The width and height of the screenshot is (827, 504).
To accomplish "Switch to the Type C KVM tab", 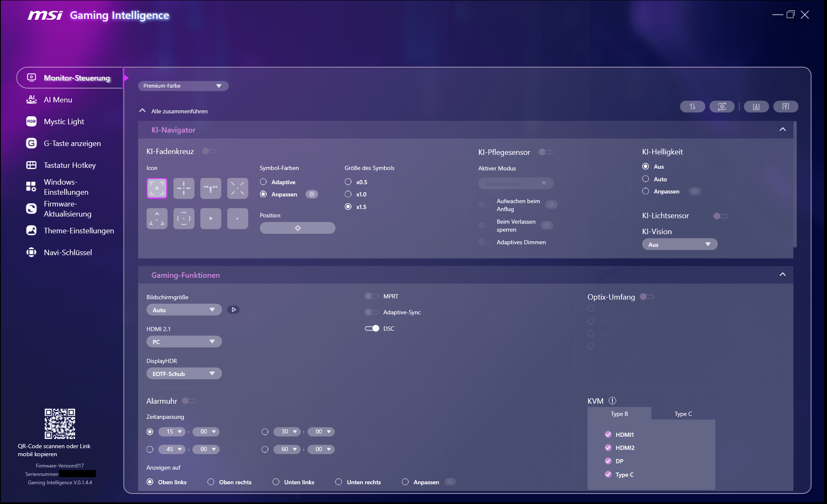I will (683, 414).
